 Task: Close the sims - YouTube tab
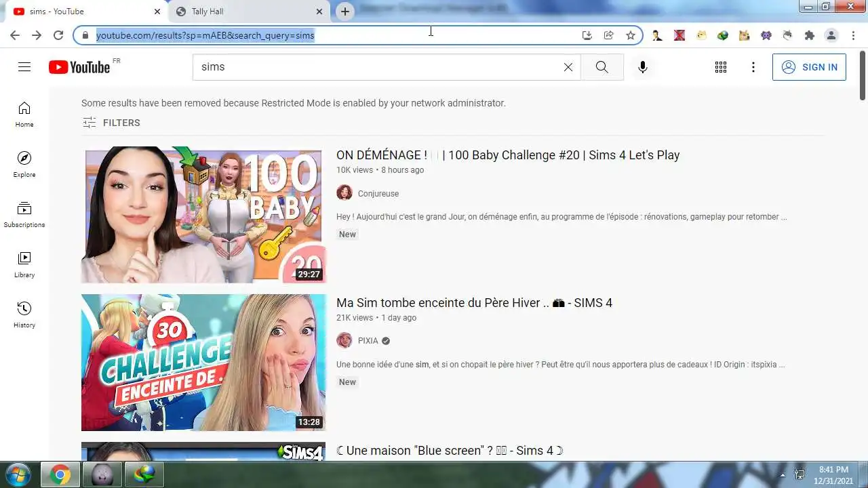tap(157, 12)
